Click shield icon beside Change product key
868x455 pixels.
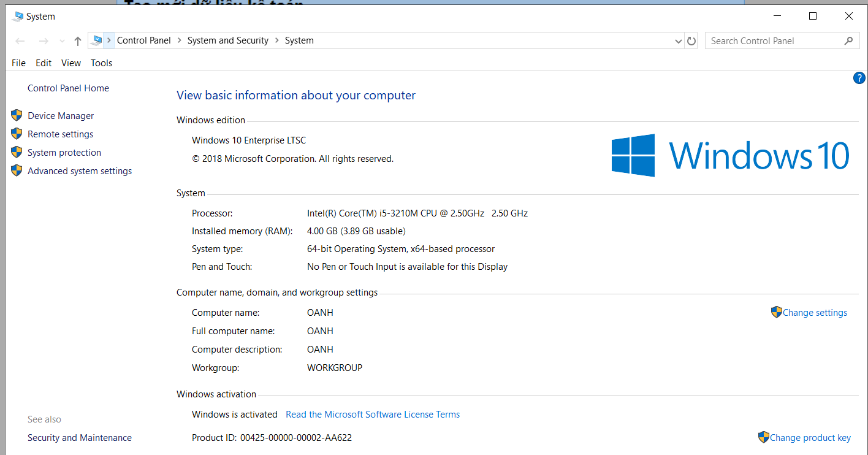(x=764, y=437)
